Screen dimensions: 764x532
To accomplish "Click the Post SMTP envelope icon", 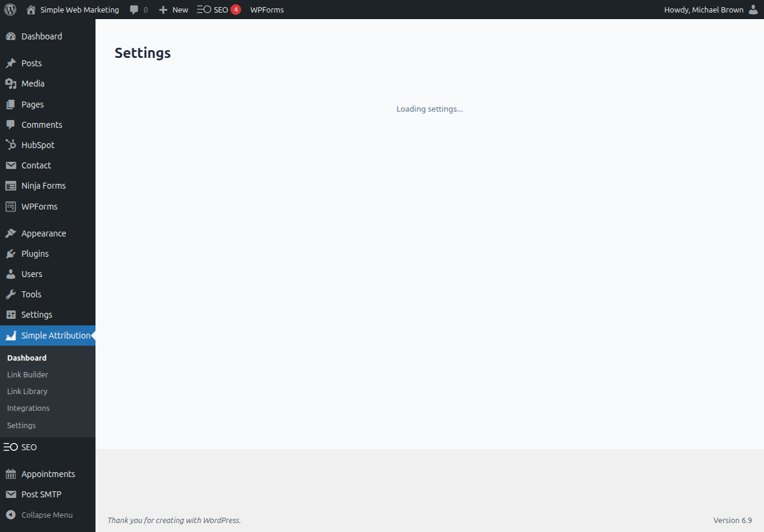I will coord(11,494).
